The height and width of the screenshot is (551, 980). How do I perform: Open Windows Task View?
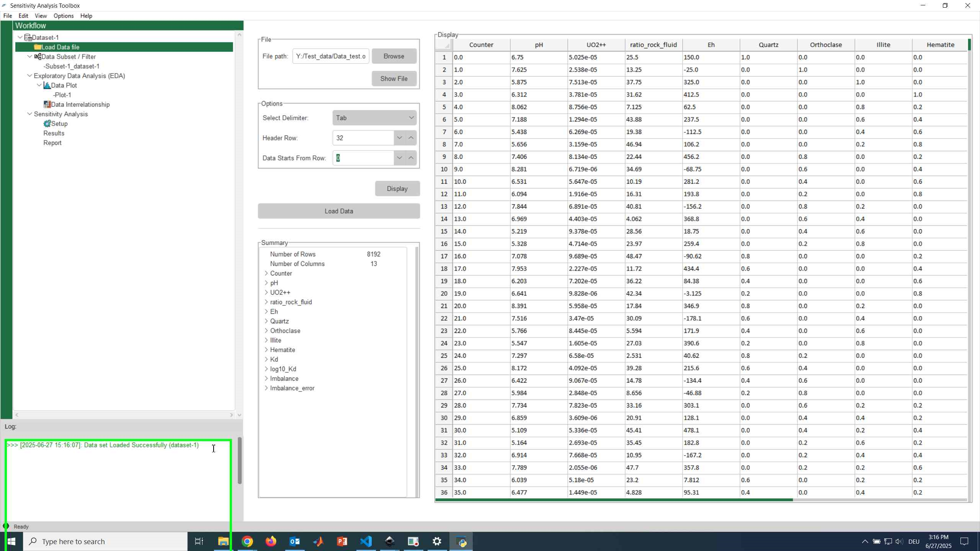[199, 541]
